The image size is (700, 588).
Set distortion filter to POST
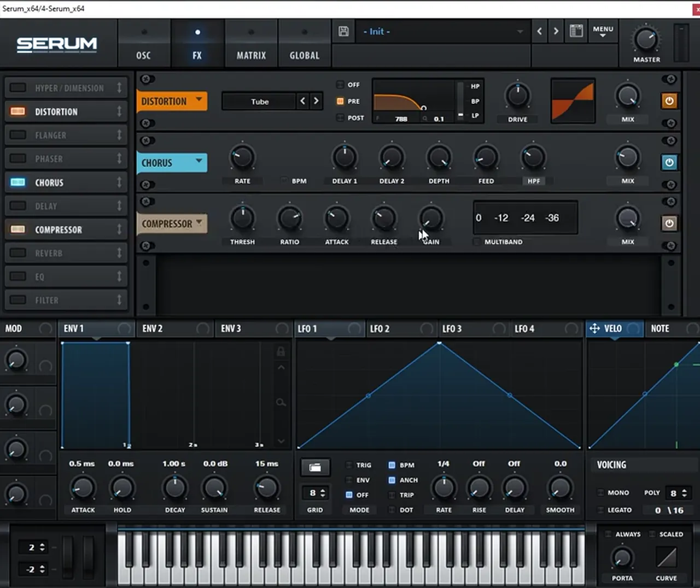[x=340, y=117]
